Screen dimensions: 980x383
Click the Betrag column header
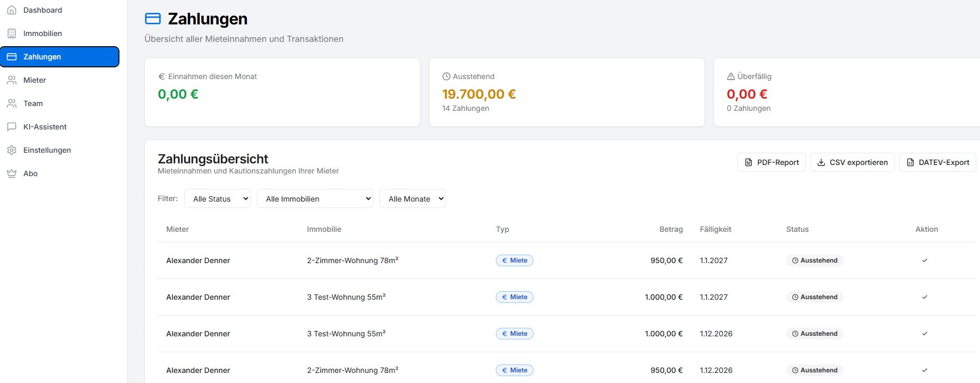[671, 229]
